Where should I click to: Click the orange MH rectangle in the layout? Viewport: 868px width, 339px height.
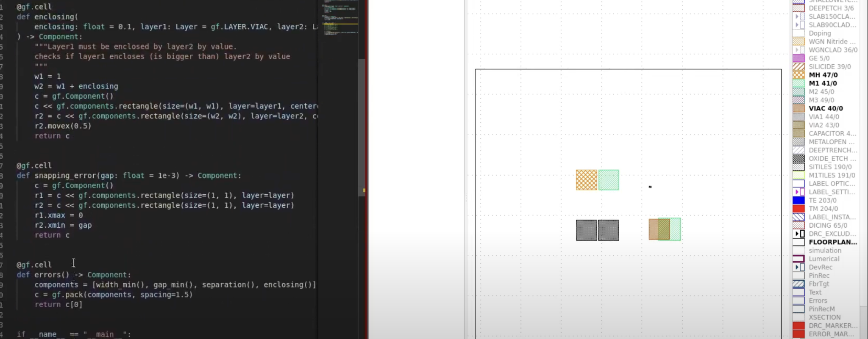586,180
